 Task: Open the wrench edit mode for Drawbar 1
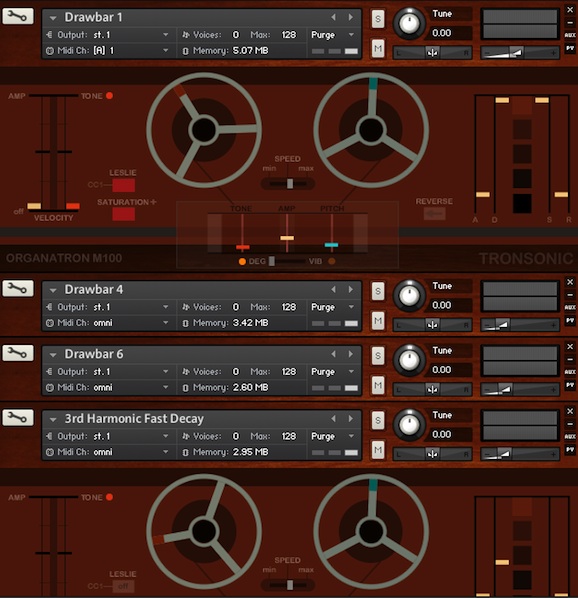coord(18,16)
